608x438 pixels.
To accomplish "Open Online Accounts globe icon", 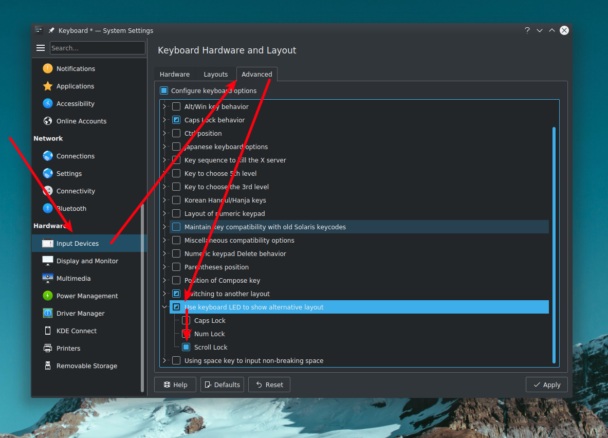I will tap(48, 121).
